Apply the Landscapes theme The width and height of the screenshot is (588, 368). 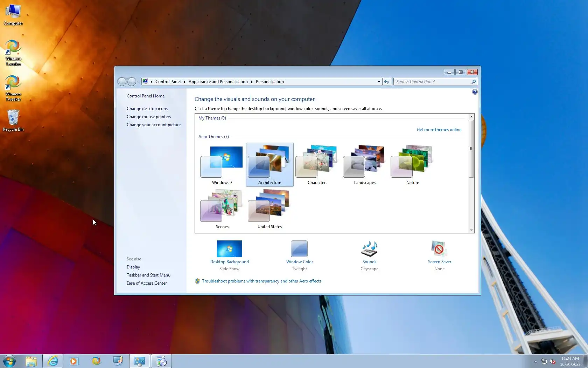[365, 165]
